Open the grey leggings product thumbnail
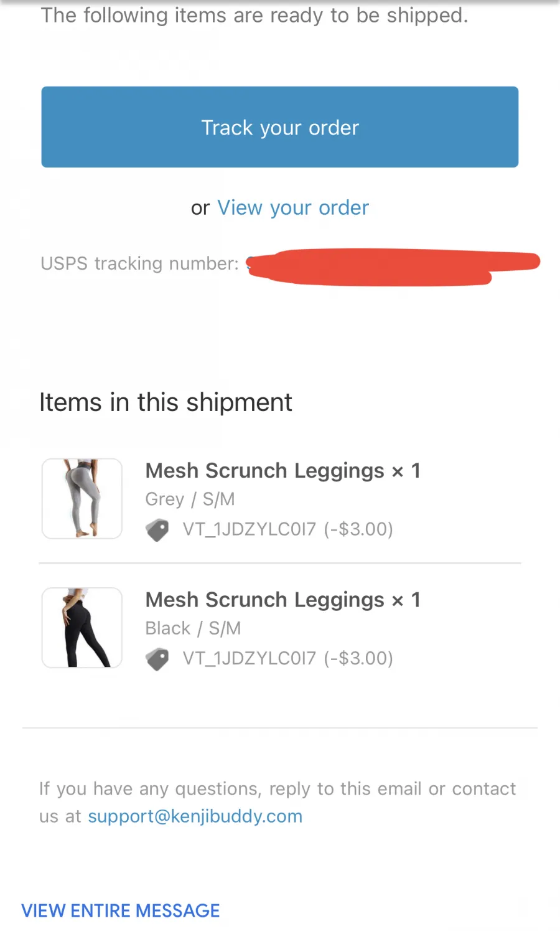 [82, 498]
